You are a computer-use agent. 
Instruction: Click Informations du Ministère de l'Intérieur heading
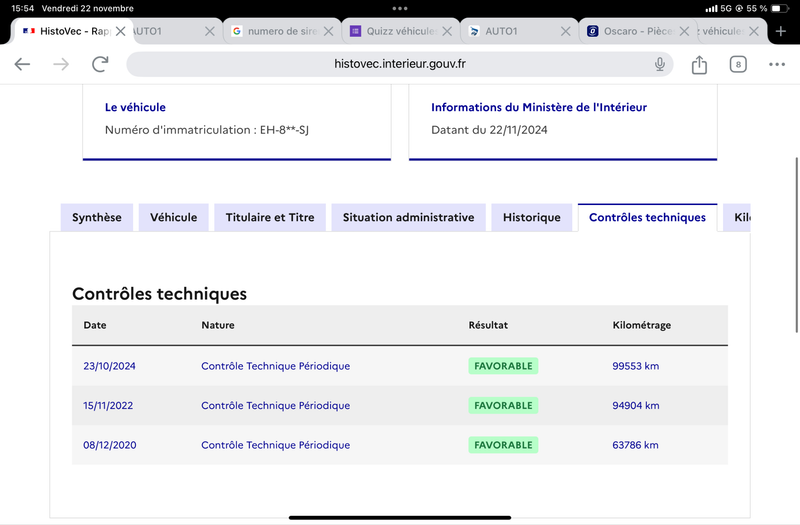pos(539,107)
